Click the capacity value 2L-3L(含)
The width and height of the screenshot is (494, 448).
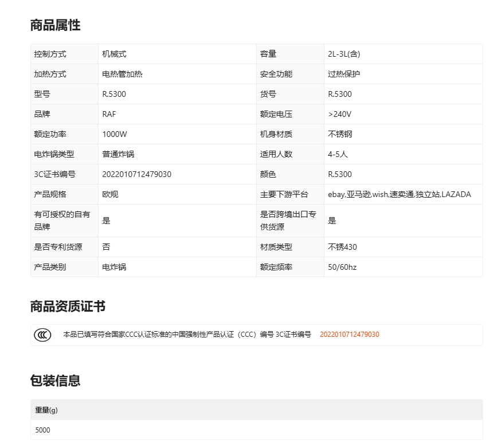point(344,54)
